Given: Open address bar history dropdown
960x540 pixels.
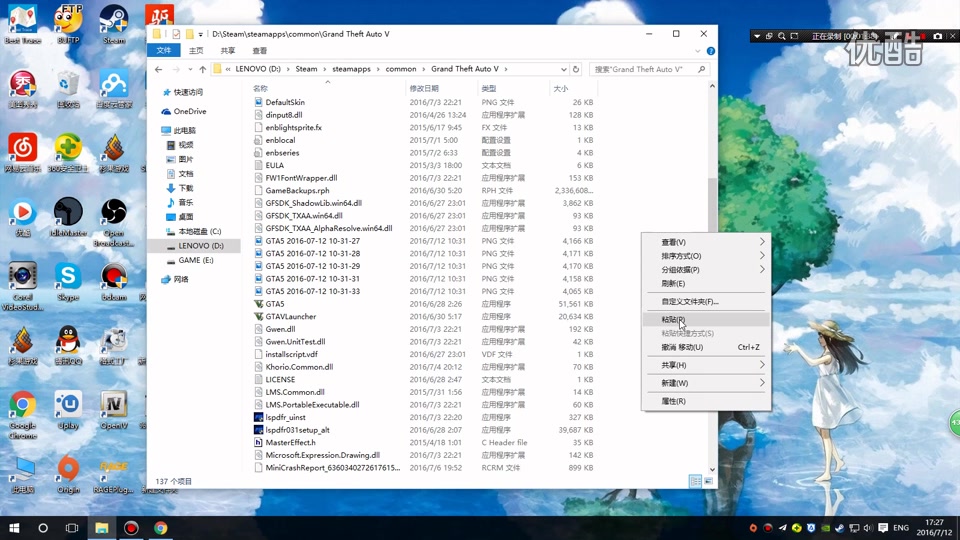Looking at the screenshot, I should pyautogui.click(x=563, y=69).
